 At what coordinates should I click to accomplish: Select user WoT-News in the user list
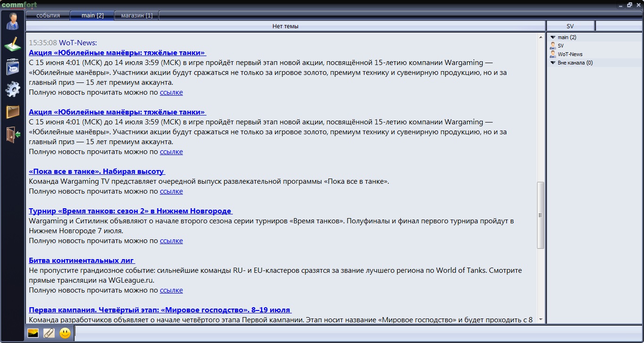pyautogui.click(x=570, y=54)
